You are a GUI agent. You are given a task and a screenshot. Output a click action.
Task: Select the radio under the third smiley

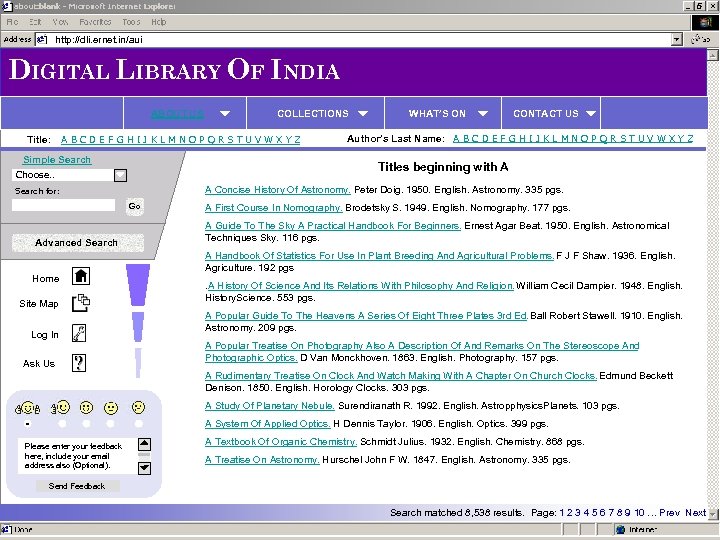(86, 424)
